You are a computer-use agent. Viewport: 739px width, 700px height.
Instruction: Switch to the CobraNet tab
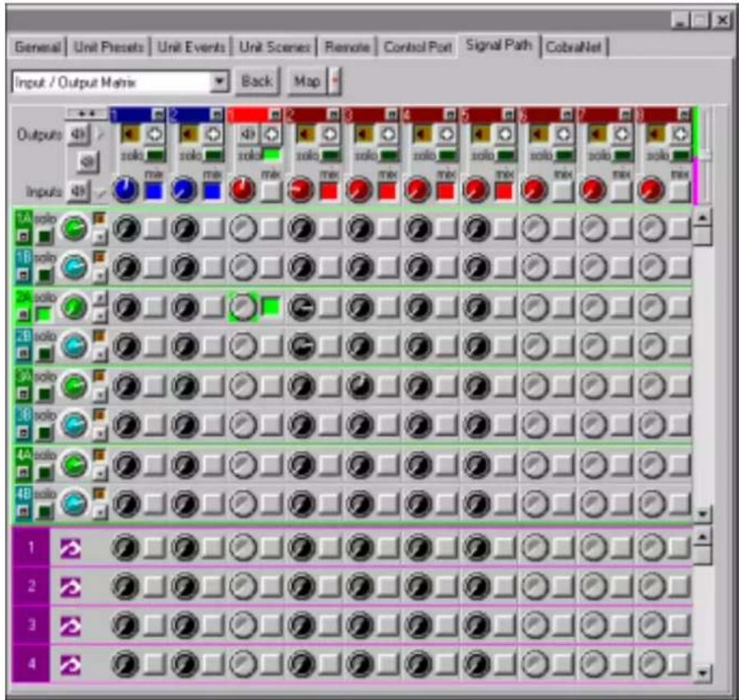click(574, 47)
